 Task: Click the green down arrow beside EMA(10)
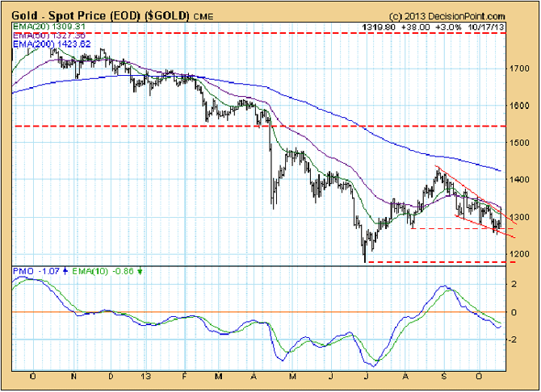coord(140,271)
